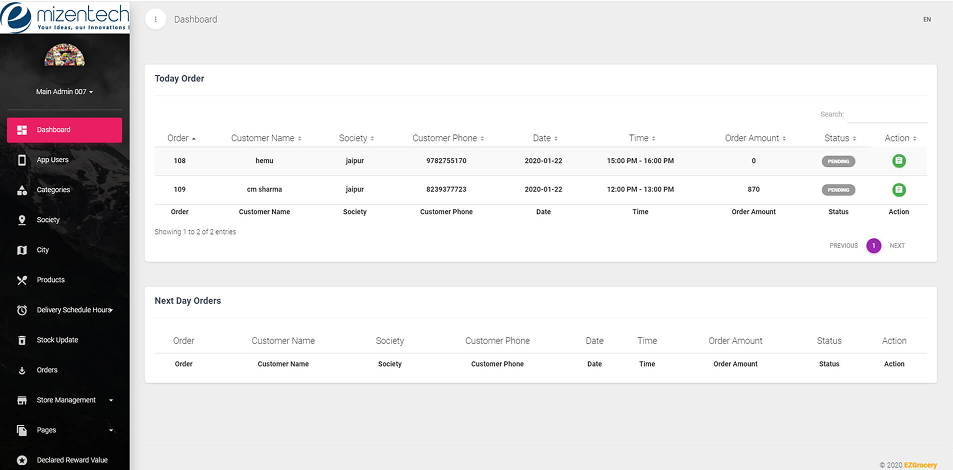Click the green action icon for order 108
Viewport: 953px width, 470px height.
point(898,161)
